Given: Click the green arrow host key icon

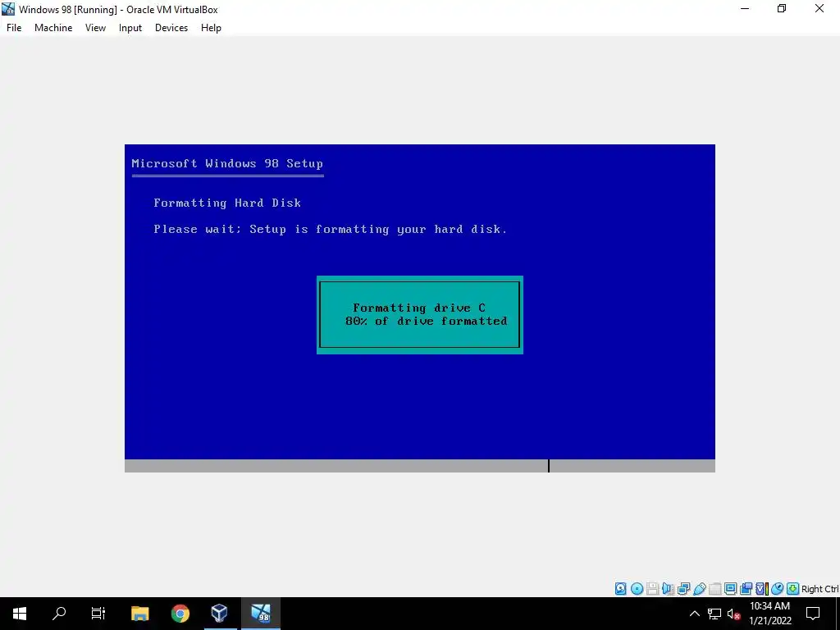Looking at the screenshot, I should pos(793,589).
